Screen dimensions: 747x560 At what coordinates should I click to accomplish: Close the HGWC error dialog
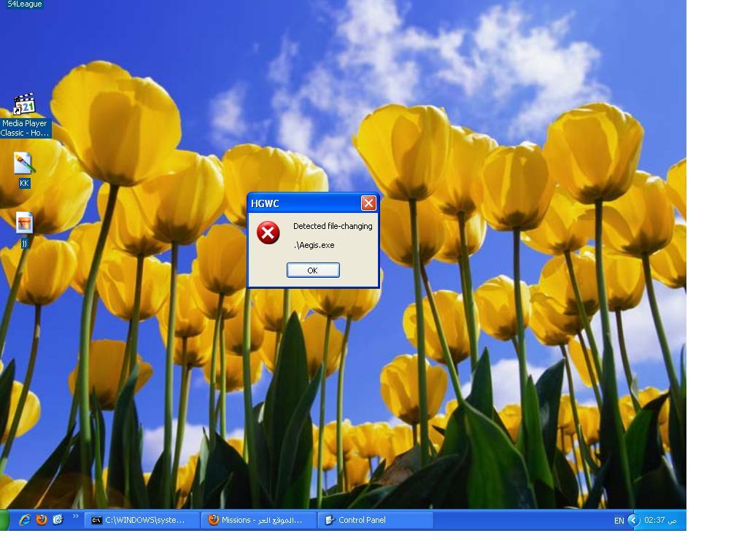368,203
